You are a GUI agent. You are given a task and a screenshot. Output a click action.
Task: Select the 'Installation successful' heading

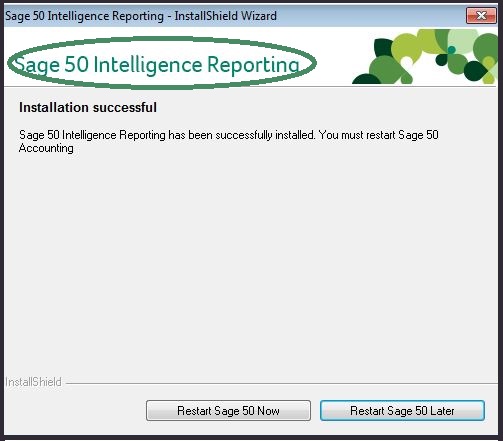coord(88,107)
